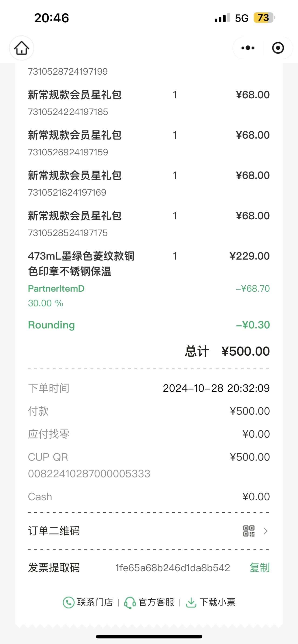Viewport: 298px width, 644px height.
Task: Expand the 订单二维码 chevron arrow
Action: tap(266, 531)
